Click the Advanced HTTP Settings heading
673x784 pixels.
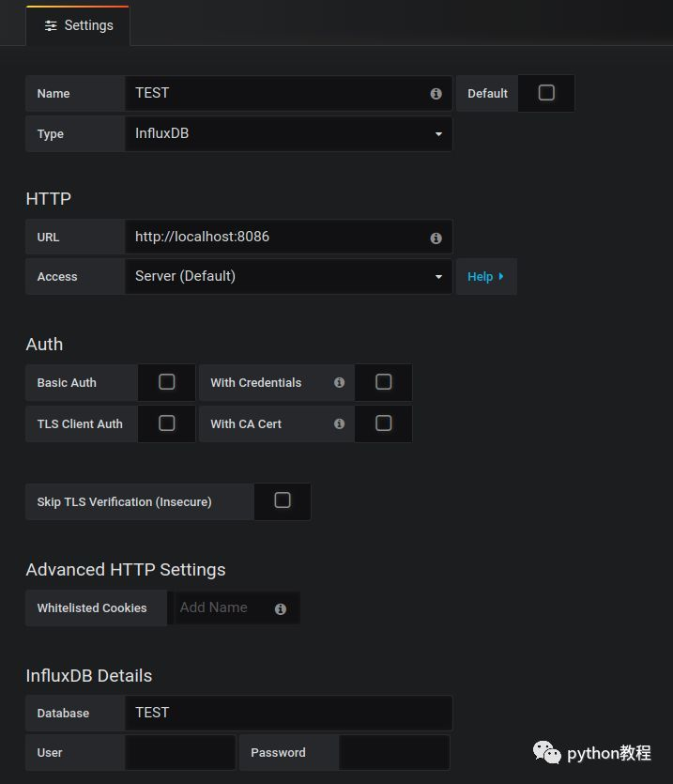[x=126, y=570]
